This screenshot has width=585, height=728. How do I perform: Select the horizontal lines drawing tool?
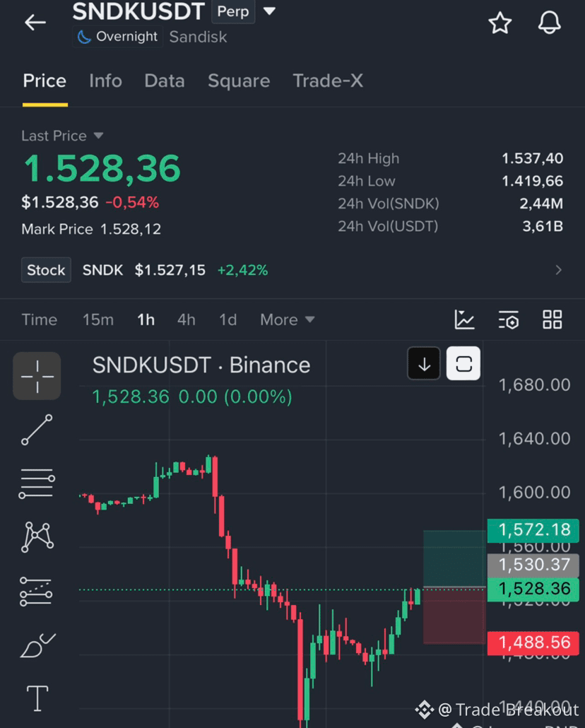pos(37,483)
